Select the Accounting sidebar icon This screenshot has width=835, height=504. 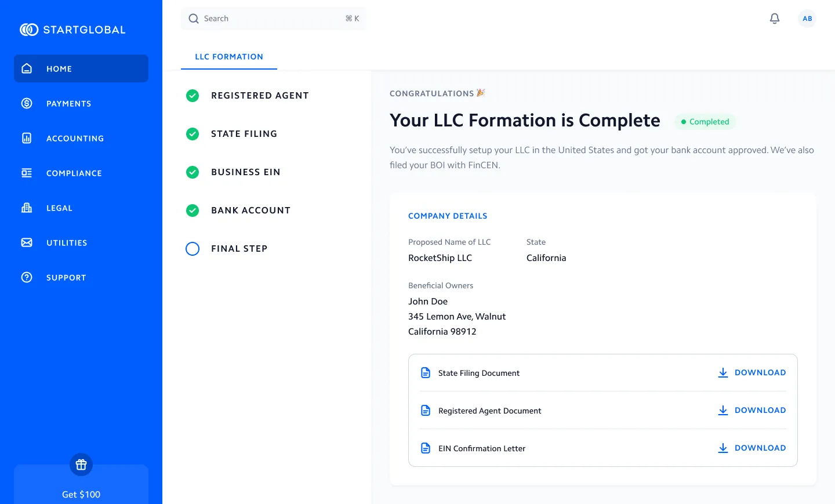(26, 138)
